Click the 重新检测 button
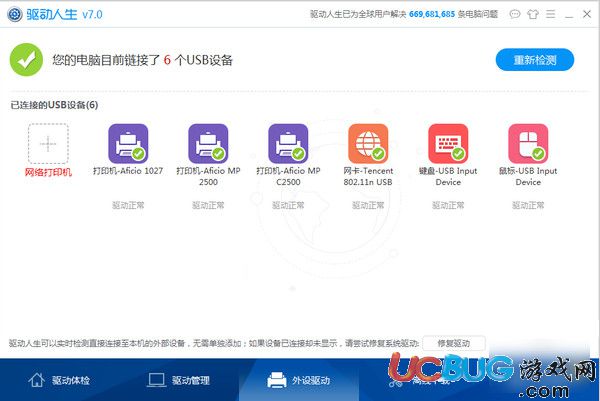600x401 pixels. [535, 60]
